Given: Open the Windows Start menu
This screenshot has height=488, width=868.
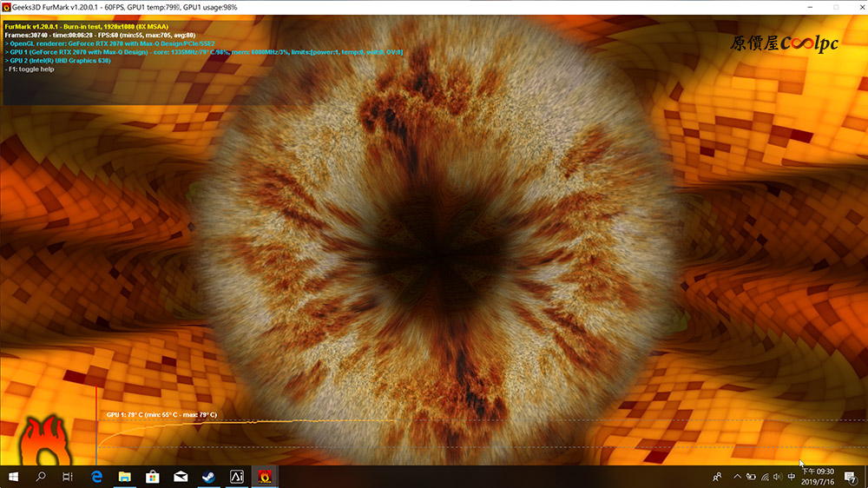Looking at the screenshot, I should 13,477.
